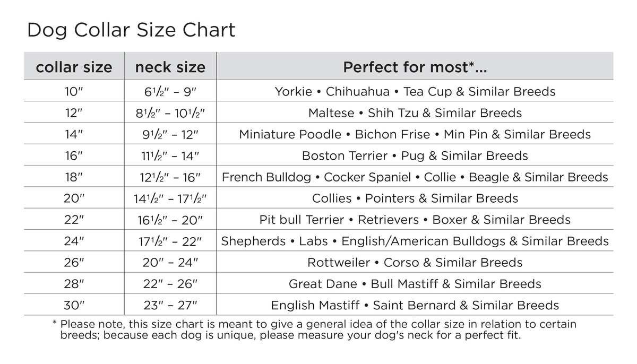The image size is (637, 364).
Task: Select the Yorkie, Chihuahua, Tea Cup breeds cell
Action: (x=415, y=92)
